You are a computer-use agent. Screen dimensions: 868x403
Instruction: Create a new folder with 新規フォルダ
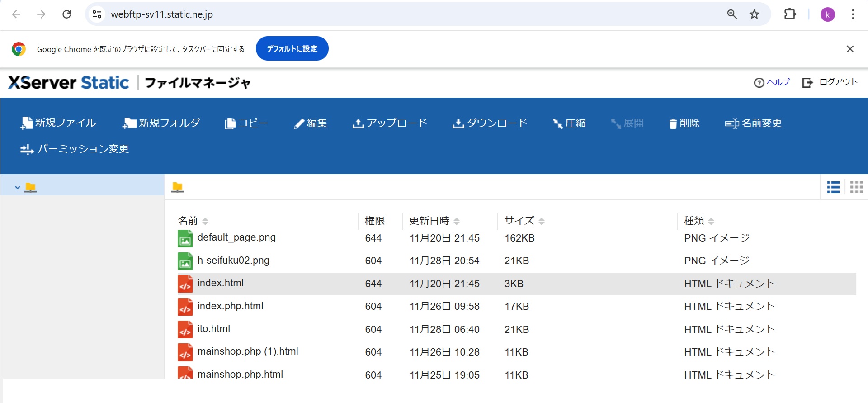click(x=161, y=123)
